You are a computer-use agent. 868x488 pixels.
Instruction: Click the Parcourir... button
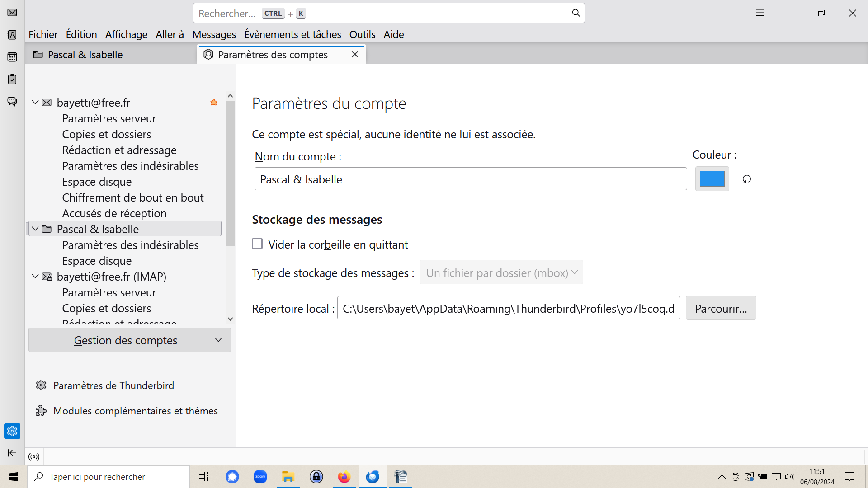[x=721, y=309]
